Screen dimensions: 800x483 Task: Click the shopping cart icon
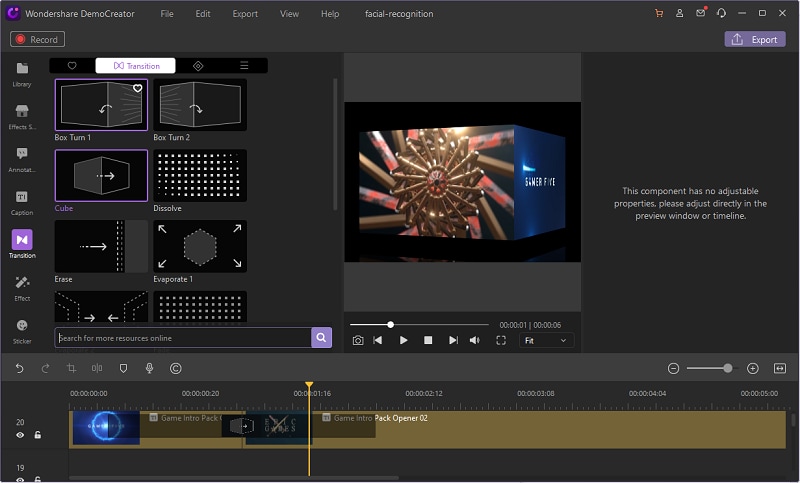659,14
